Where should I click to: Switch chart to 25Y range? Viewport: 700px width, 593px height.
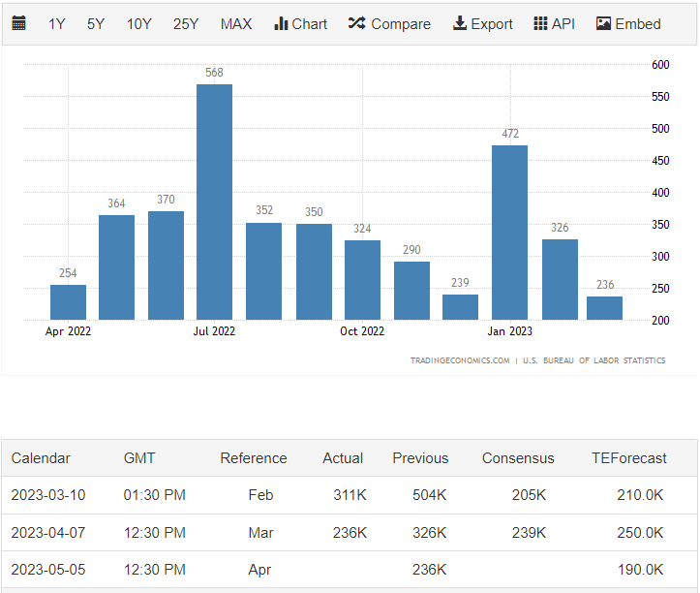(186, 23)
